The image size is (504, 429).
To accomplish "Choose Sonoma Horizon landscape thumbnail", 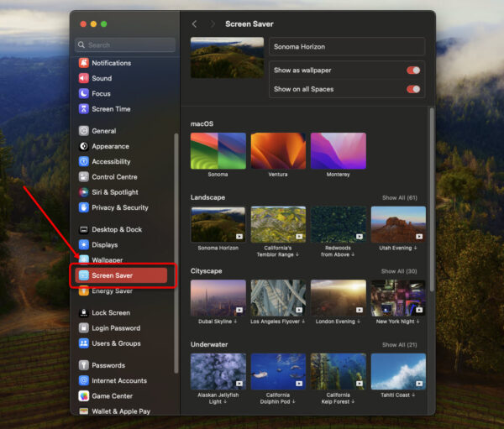I will click(x=218, y=224).
